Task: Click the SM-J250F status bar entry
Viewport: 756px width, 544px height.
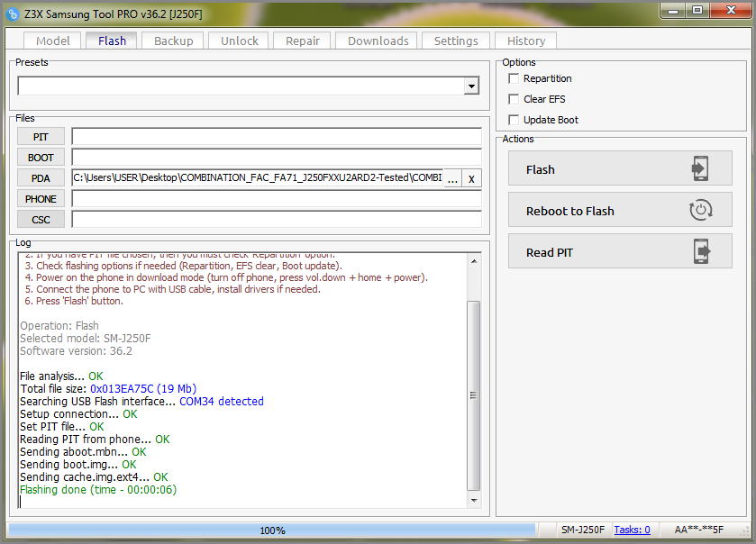Action: (582, 530)
